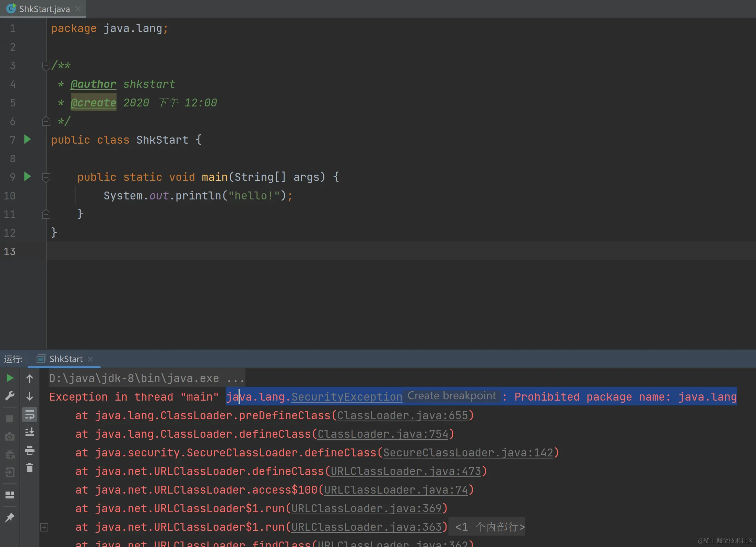Click the print console output icon

click(30, 450)
